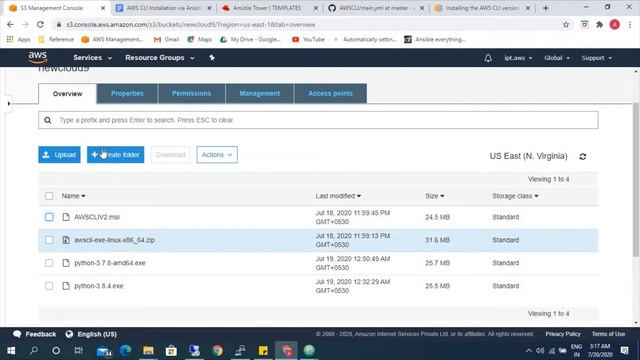Reload the page with the browser refresh icon

pyautogui.click(x=40, y=24)
